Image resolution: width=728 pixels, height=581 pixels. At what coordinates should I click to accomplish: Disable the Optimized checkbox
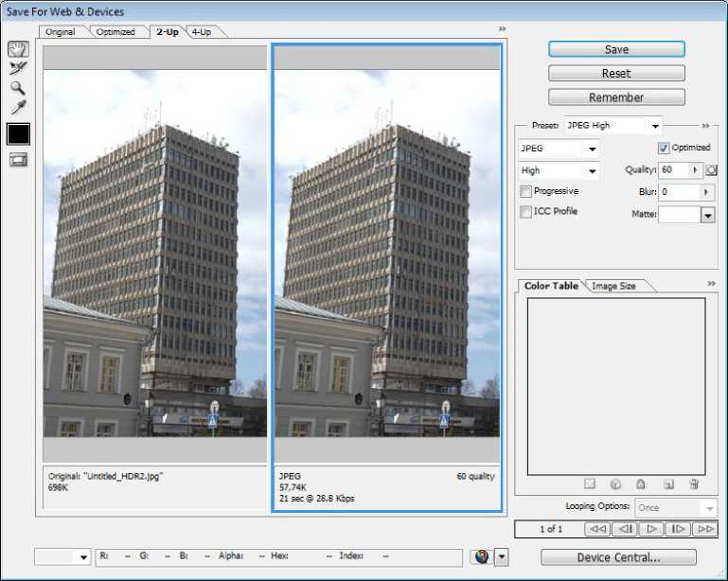pyautogui.click(x=664, y=149)
